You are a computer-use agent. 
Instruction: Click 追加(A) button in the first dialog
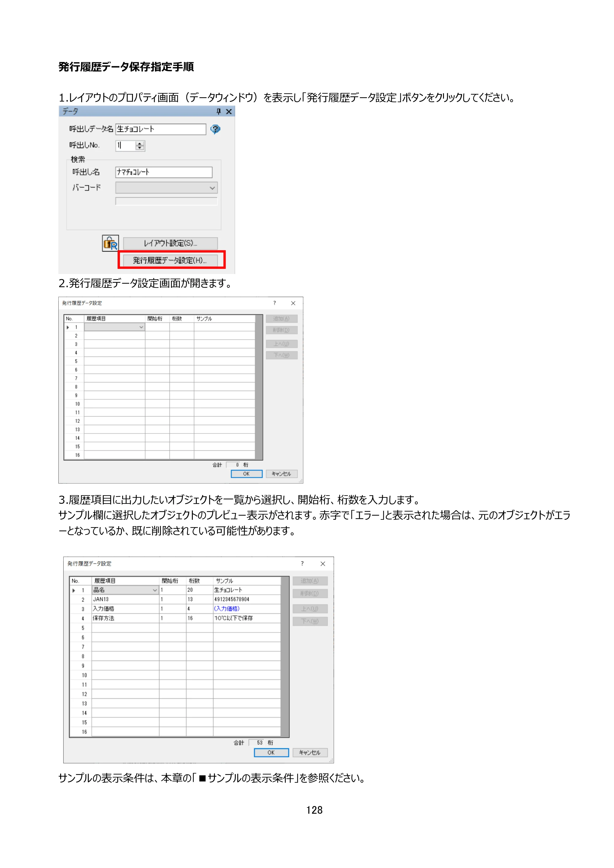pyautogui.click(x=282, y=319)
